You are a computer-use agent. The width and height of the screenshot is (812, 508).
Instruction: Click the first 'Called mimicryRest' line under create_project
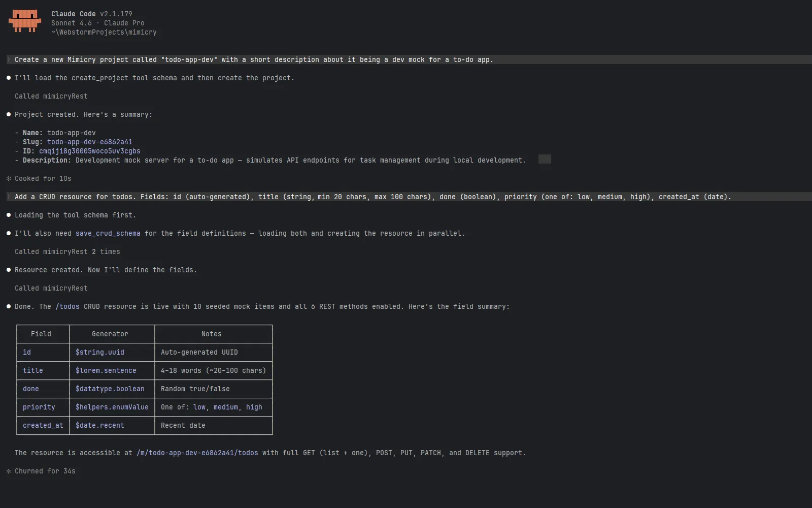[x=51, y=97]
